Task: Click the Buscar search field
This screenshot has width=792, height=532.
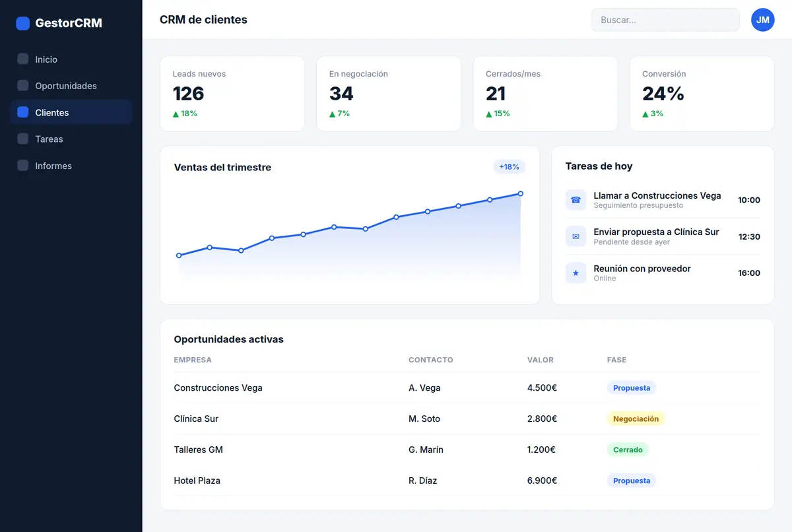Action: click(665, 20)
